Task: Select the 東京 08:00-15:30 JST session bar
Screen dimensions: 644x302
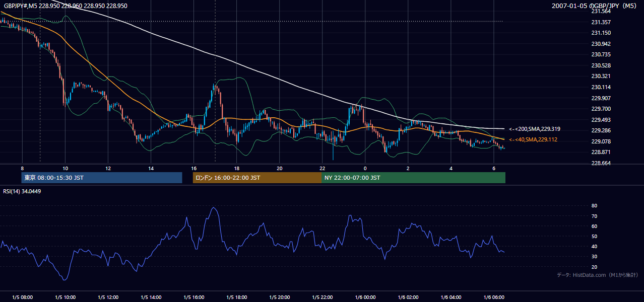Action: click(x=102, y=178)
